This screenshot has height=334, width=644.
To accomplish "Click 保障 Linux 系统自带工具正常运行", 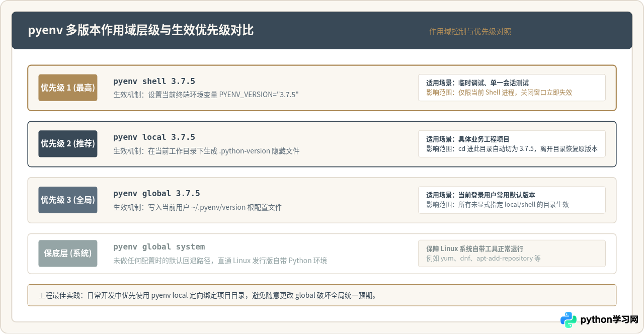I will click(475, 249).
